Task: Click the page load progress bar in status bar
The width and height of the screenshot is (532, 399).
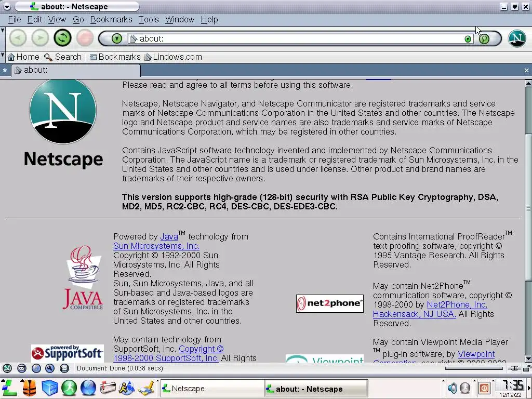Action: coord(474,368)
